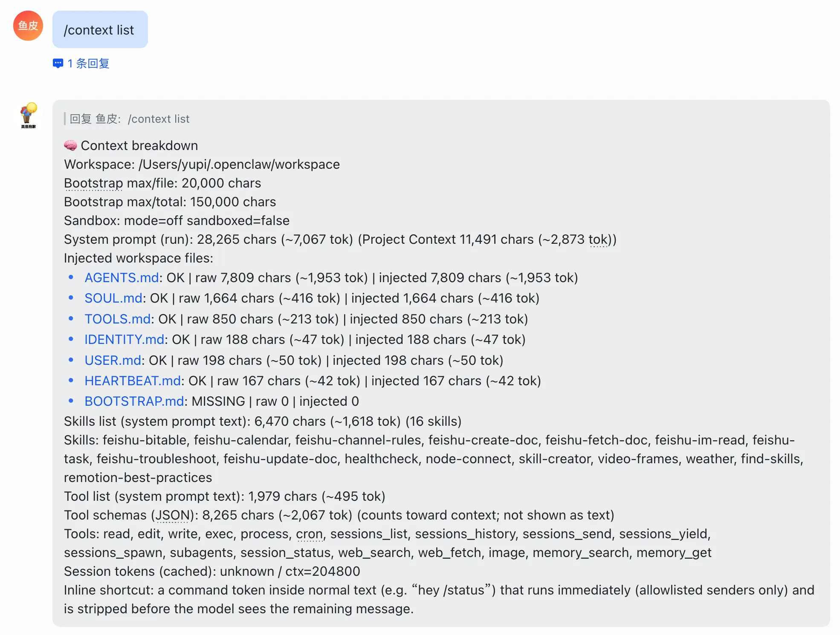Click the Workspace path text
This screenshot has height=635, width=840.
pos(239,165)
